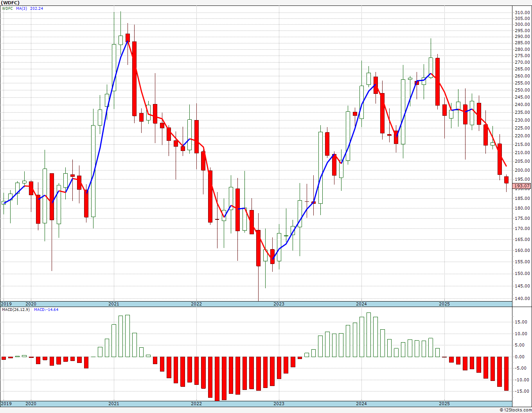The height and width of the screenshot is (413, 532).
Task: Click the MA(3) legend label
Action: click(22, 8)
